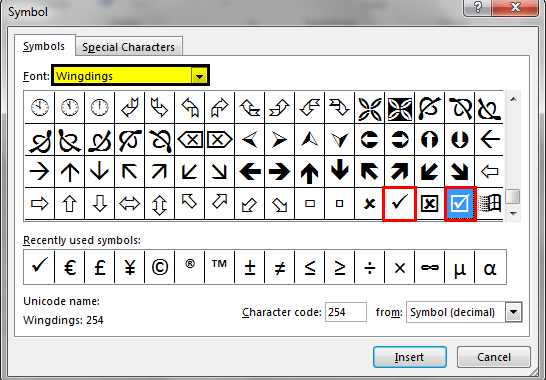
Task: Select the bold up arrow symbol
Action: pos(310,172)
